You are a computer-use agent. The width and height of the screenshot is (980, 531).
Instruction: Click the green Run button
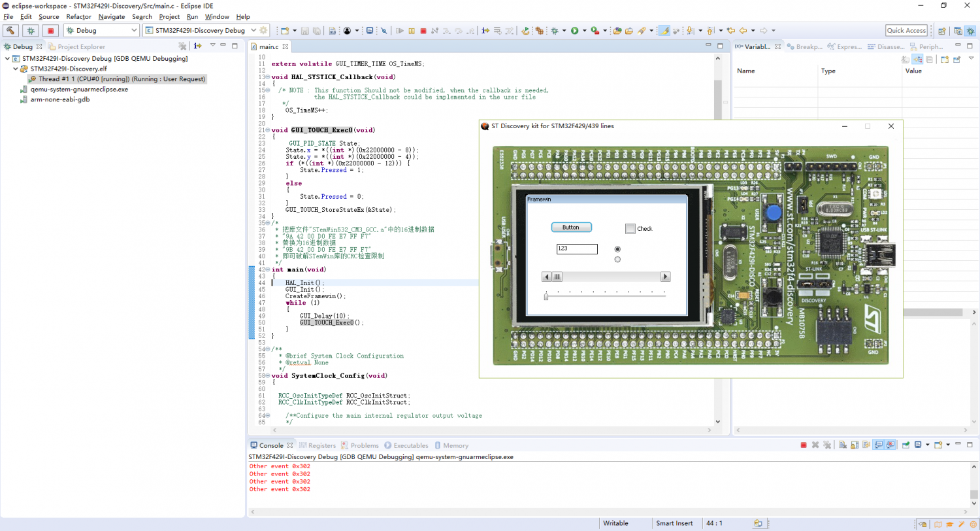point(575,30)
